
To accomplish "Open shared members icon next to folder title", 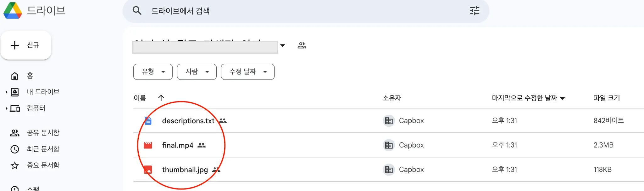I will 302,46.
